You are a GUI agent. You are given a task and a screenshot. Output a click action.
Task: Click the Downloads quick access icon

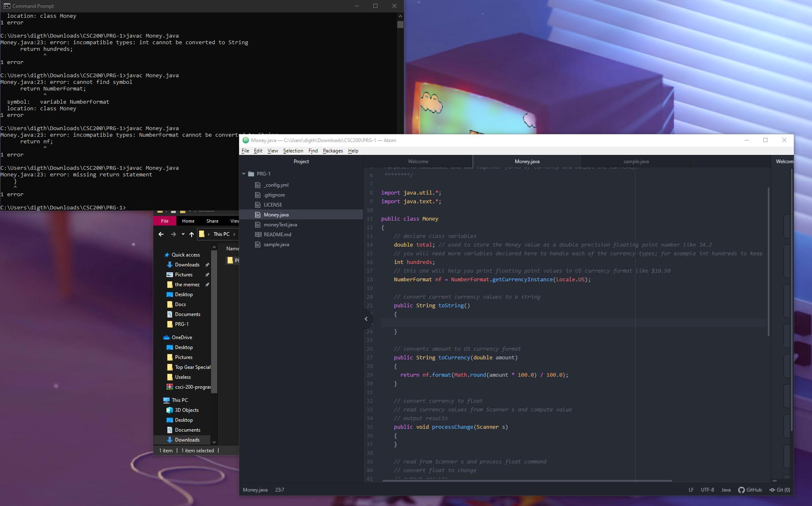click(169, 265)
